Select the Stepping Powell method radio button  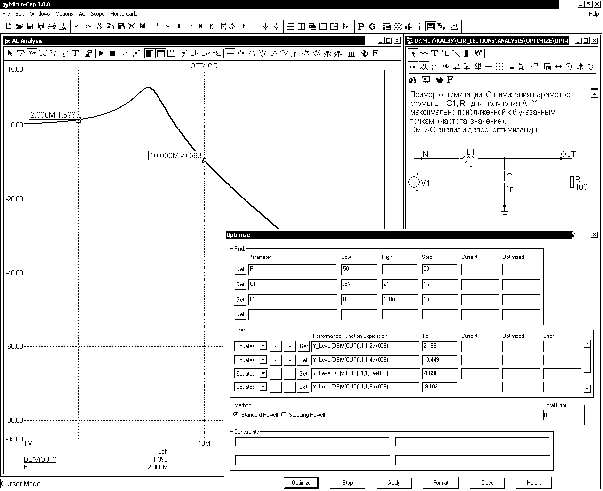[x=283, y=414]
